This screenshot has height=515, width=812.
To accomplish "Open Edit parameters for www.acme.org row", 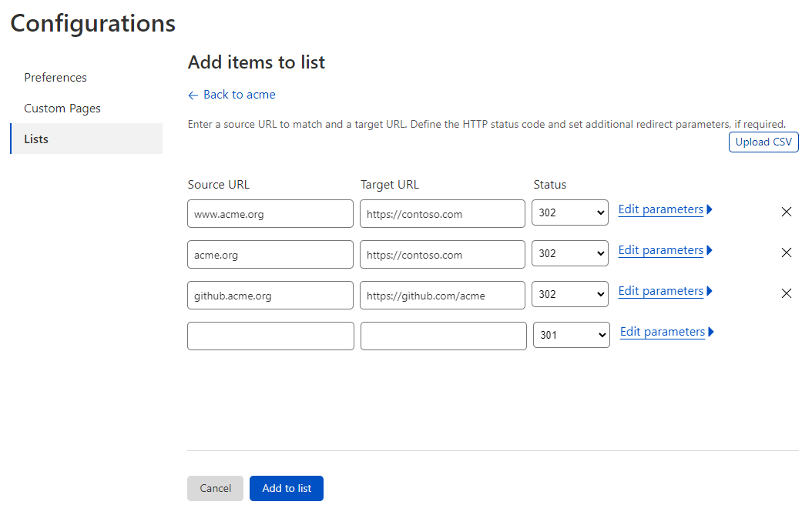I will point(660,209).
